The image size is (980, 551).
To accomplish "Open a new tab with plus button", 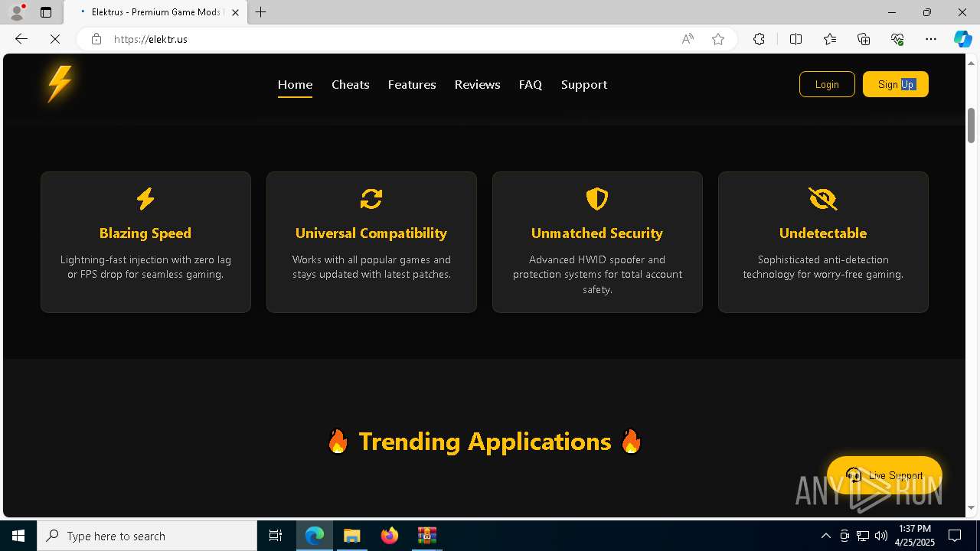I will [261, 12].
